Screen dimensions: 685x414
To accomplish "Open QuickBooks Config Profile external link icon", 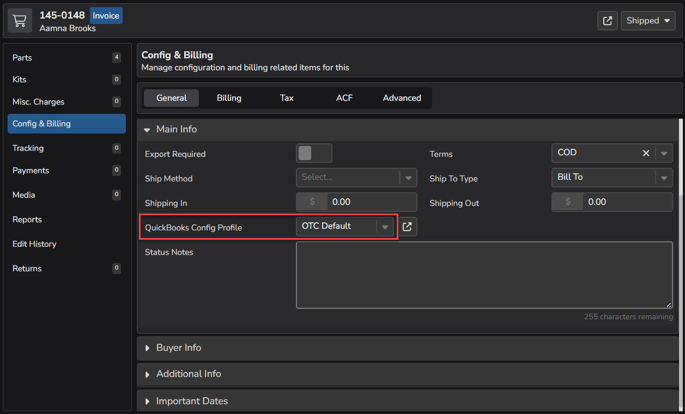I will (x=407, y=227).
